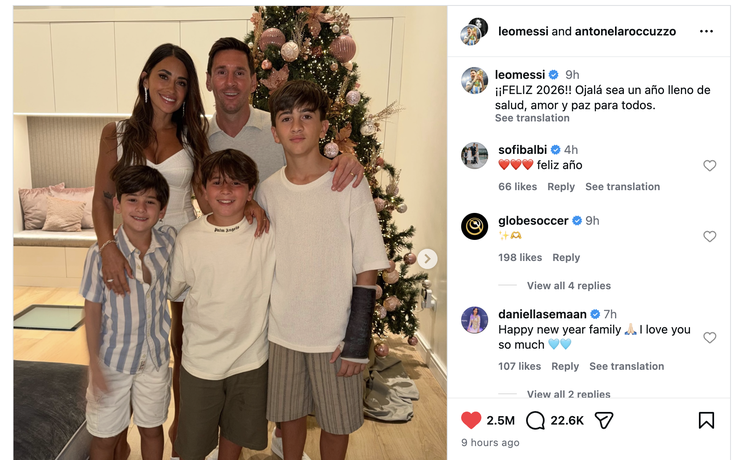Open globesoccer's profile picture
The height and width of the screenshot is (460, 736).
[x=475, y=226]
